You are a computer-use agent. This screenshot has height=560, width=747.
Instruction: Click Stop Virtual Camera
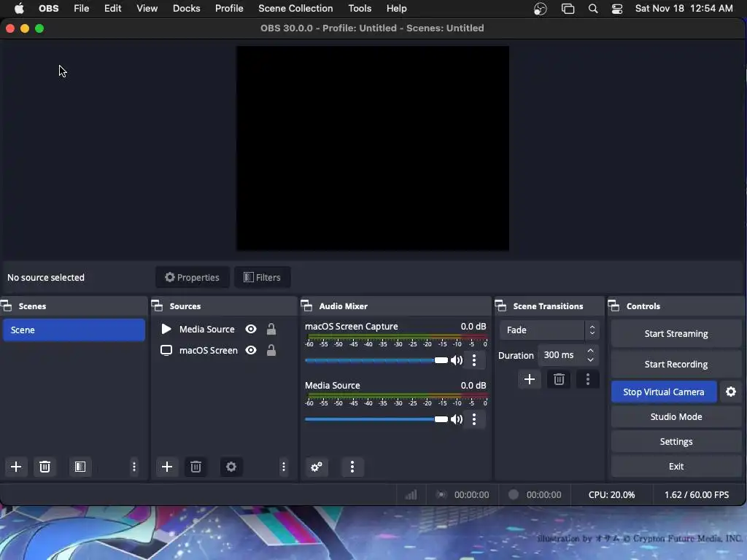tap(664, 392)
